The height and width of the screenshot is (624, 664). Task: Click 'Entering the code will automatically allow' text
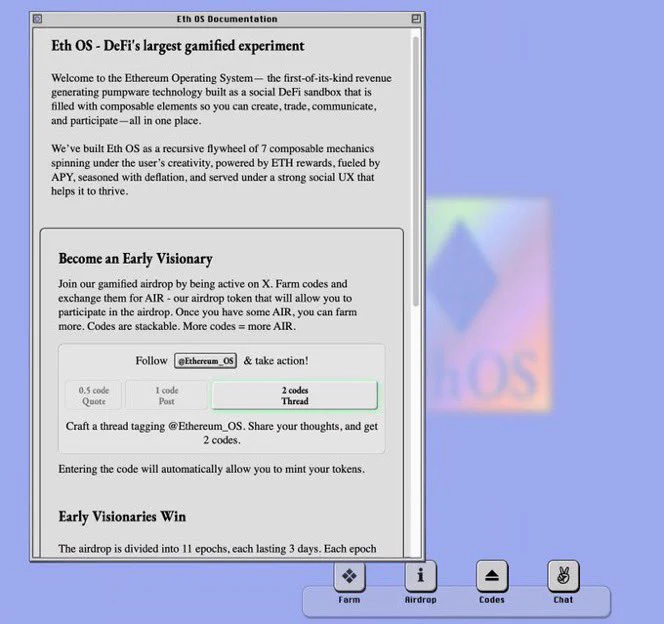click(x=211, y=469)
